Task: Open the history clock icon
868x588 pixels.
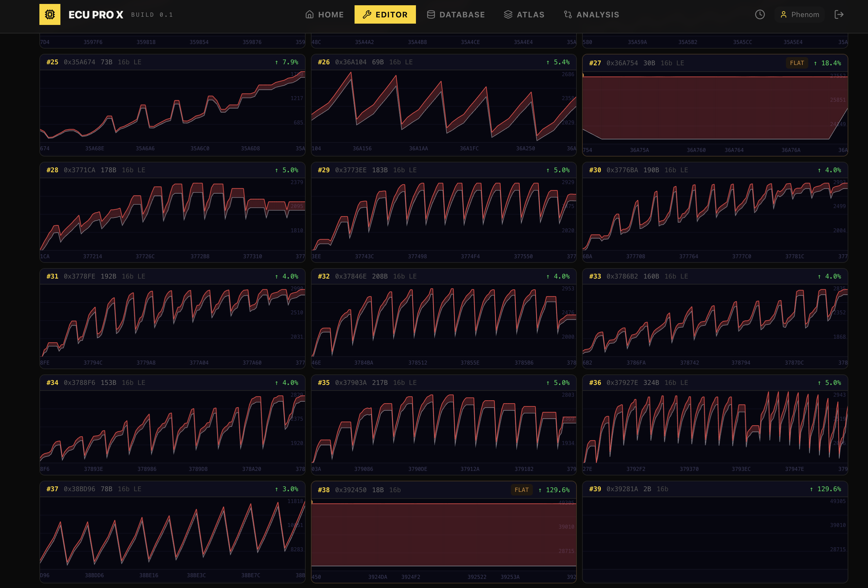Action: click(x=760, y=14)
